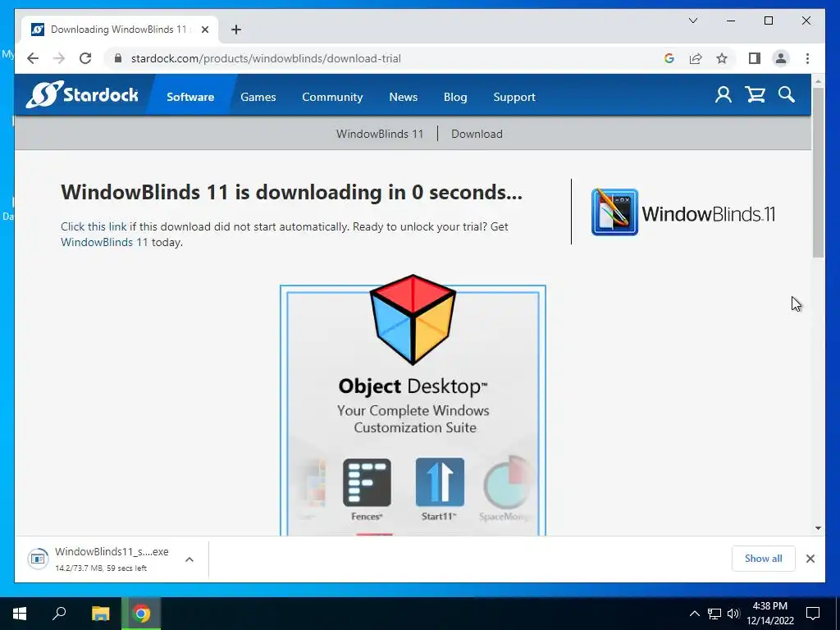Bookmark this page with star icon
Image resolution: width=840 pixels, height=630 pixels.
click(722, 58)
